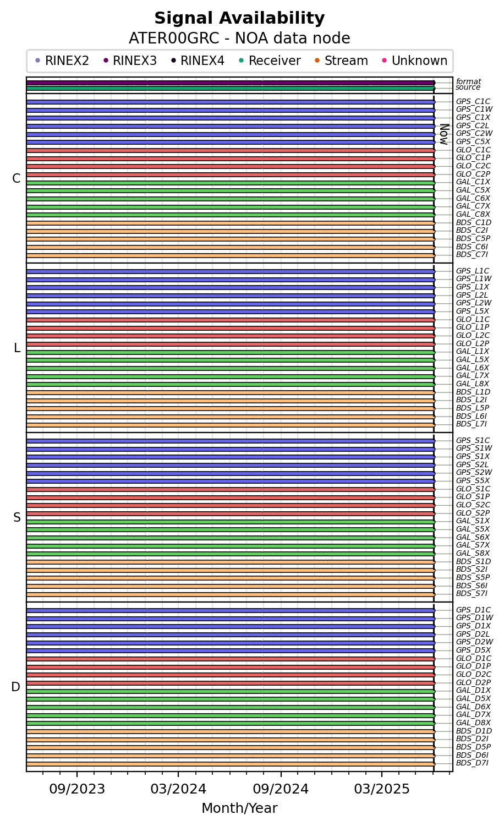Click the Now marker label

coord(444,134)
